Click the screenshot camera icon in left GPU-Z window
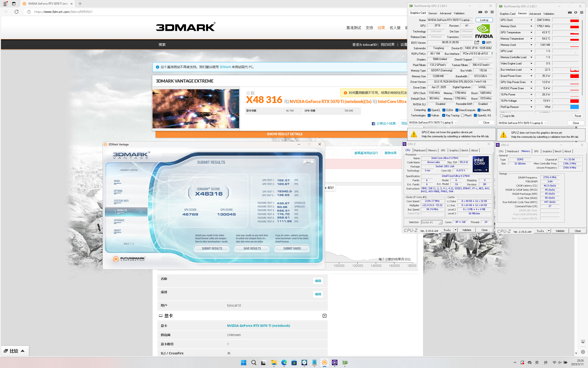The height and width of the screenshot is (368, 588). [480, 12]
